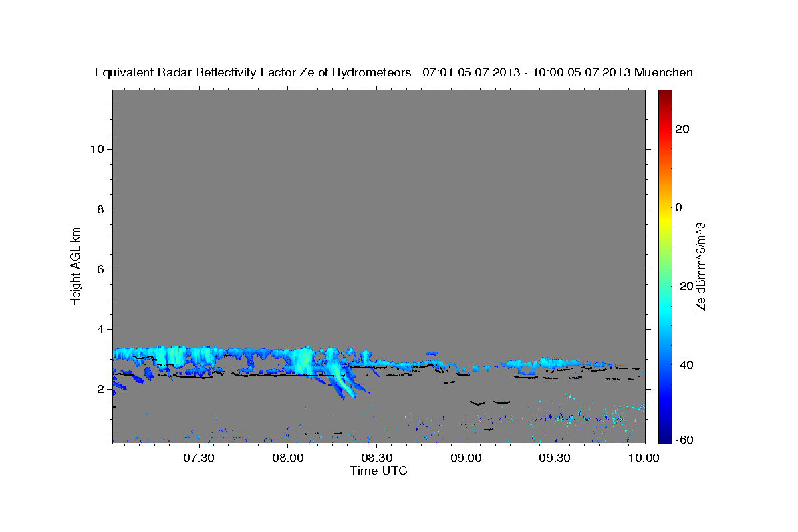Click the 09:30 time tick label
This screenshot has height=532, width=798.
[x=555, y=458]
